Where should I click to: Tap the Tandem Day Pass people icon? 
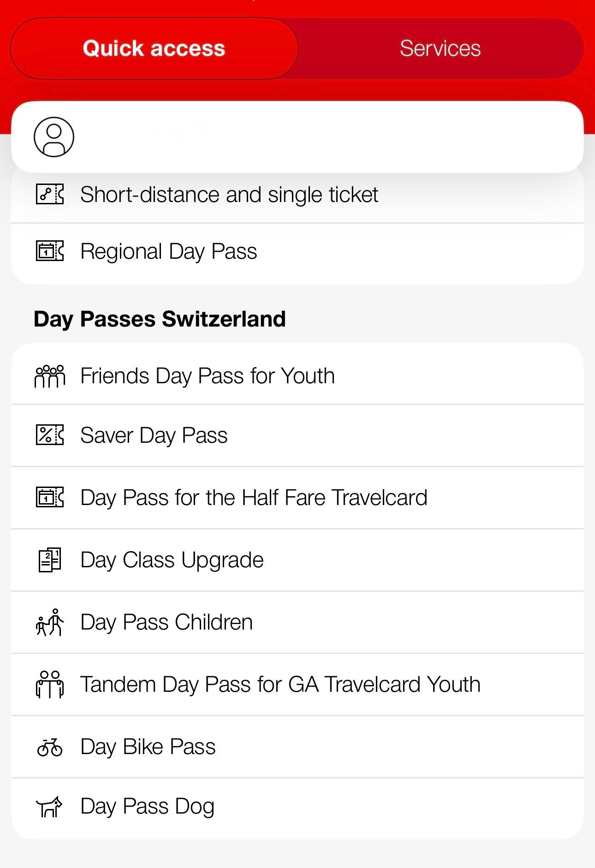click(x=50, y=684)
